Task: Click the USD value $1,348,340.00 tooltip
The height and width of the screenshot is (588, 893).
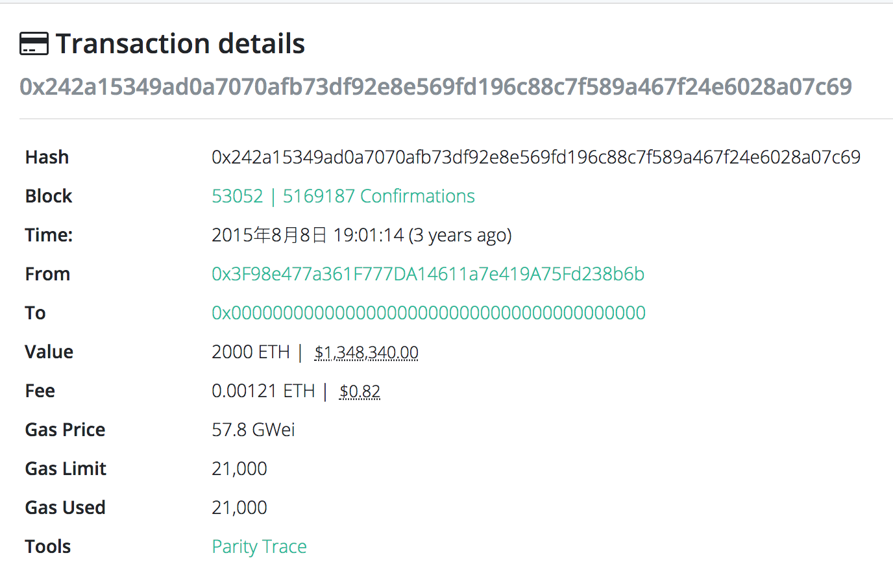Action: 366,351
